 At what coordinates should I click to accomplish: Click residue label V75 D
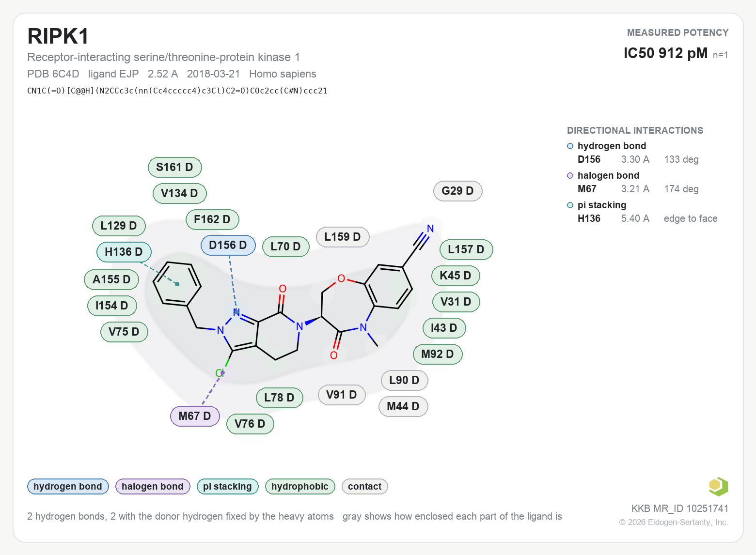(x=124, y=332)
